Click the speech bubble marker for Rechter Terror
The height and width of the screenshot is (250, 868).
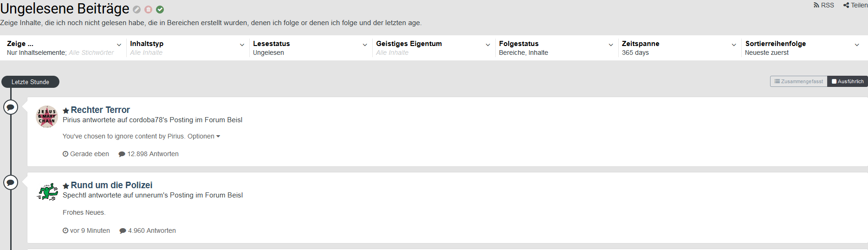pos(11,107)
